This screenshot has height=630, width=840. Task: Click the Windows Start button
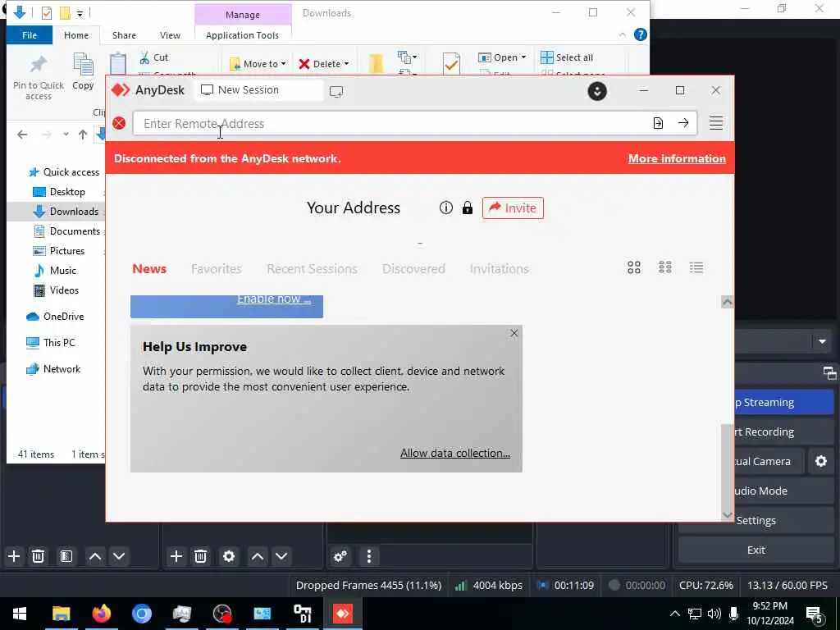click(20, 614)
